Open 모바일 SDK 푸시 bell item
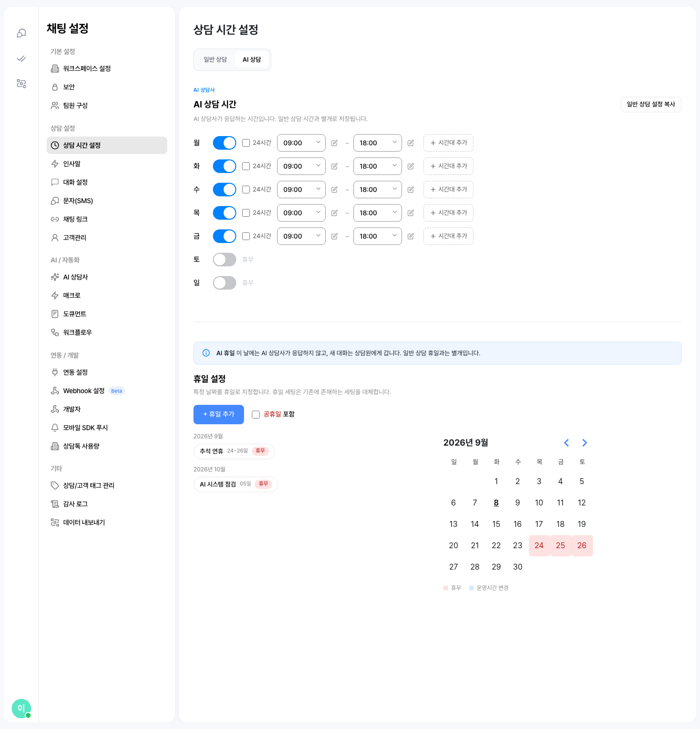The width and height of the screenshot is (700, 729). click(107, 428)
